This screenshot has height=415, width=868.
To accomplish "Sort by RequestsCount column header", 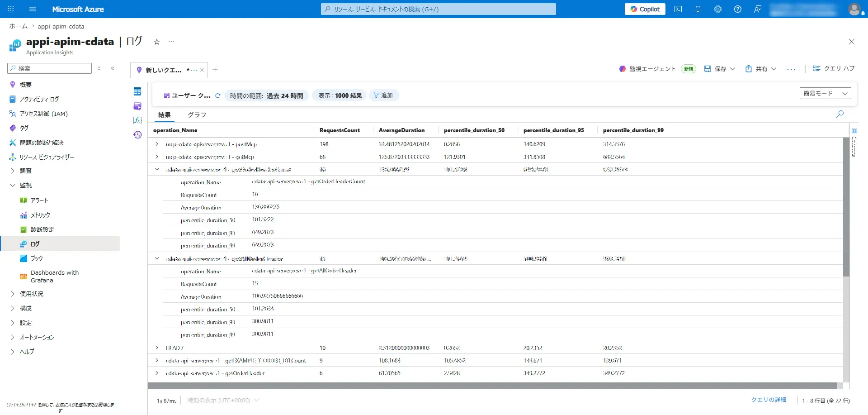I will [340, 130].
